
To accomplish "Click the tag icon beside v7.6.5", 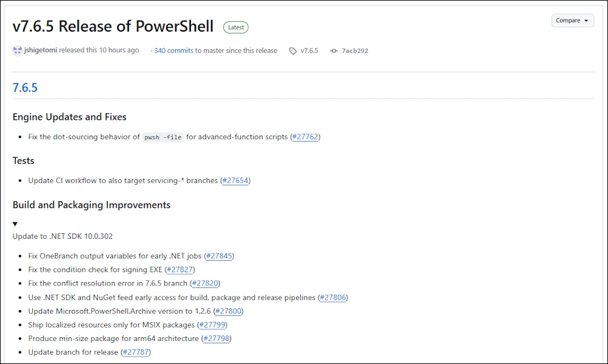I will (293, 51).
